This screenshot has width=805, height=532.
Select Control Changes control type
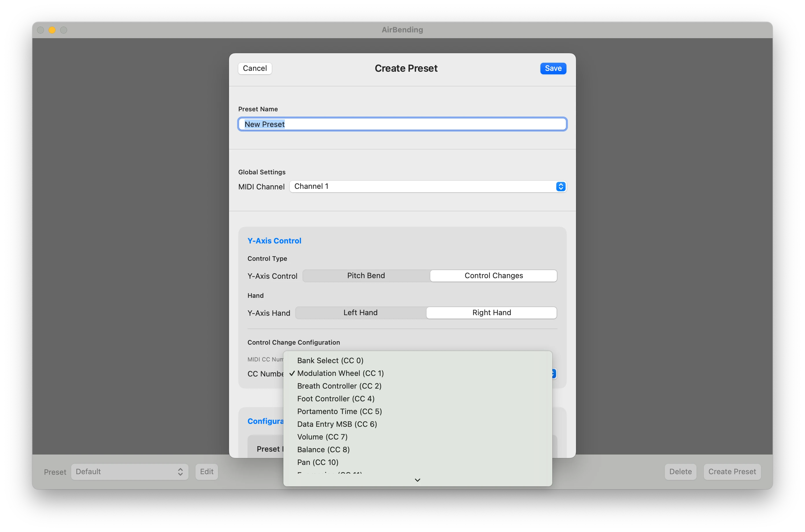coord(493,276)
